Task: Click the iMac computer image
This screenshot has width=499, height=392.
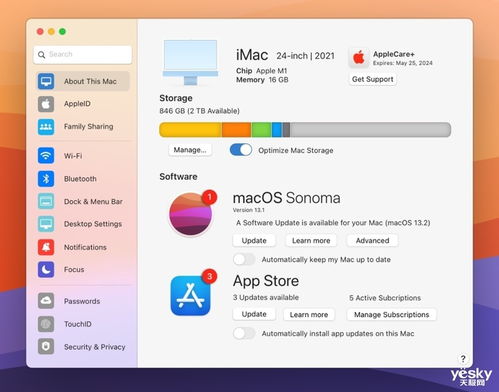Action: pos(190,62)
